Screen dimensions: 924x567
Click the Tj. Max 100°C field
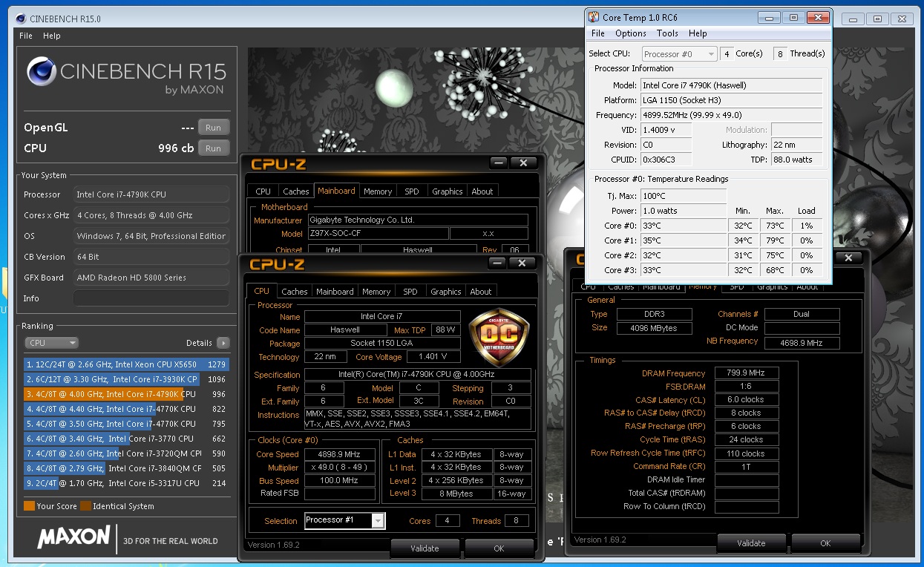click(x=684, y=196)
